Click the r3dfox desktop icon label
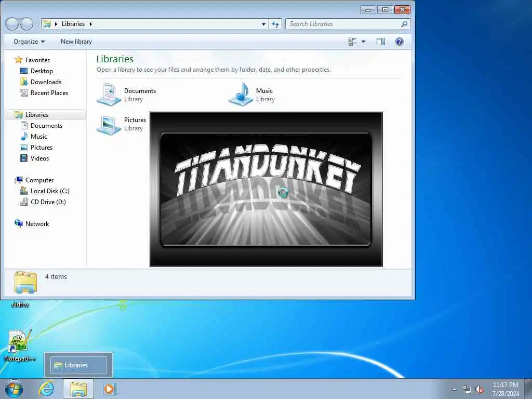 [x=20, y=304]
